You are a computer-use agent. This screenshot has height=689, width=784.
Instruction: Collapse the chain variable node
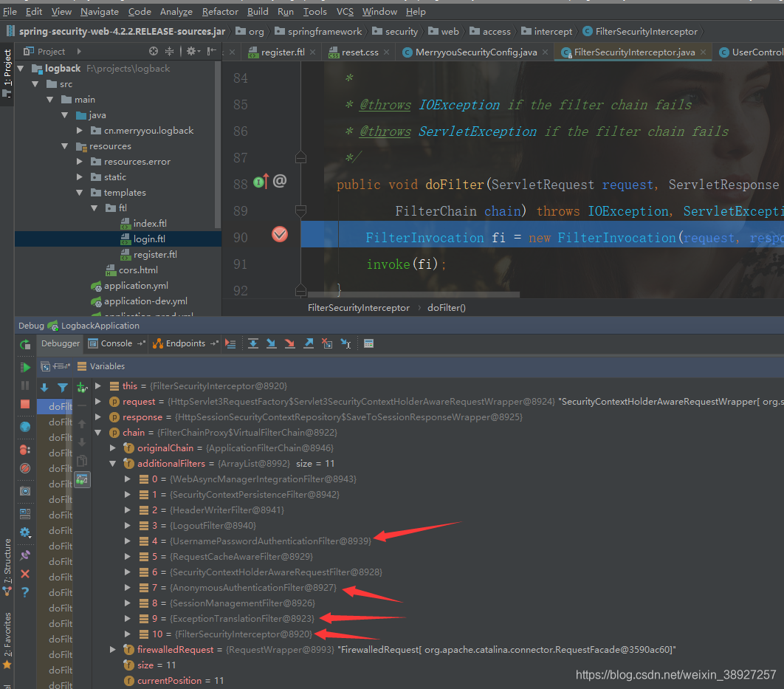pos(98,433)
